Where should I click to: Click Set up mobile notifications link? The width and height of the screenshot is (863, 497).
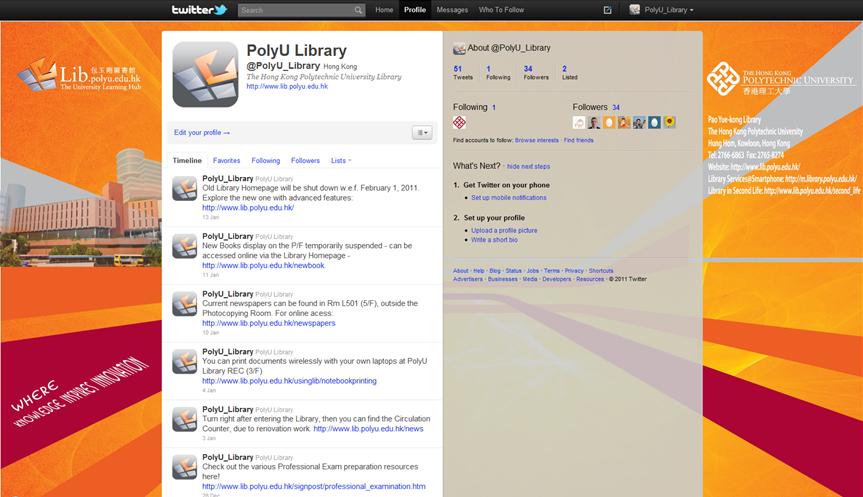[x=509, y=198]
